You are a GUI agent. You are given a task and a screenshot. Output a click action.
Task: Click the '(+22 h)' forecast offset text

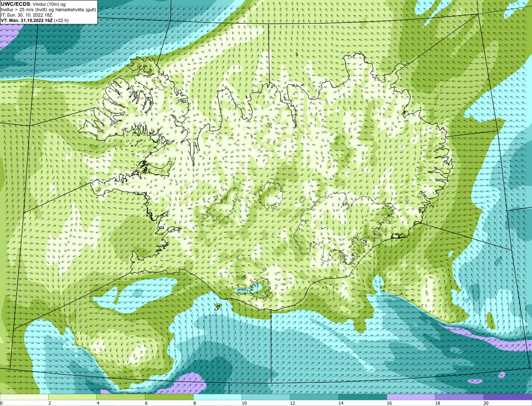click(x=62, y=20)
